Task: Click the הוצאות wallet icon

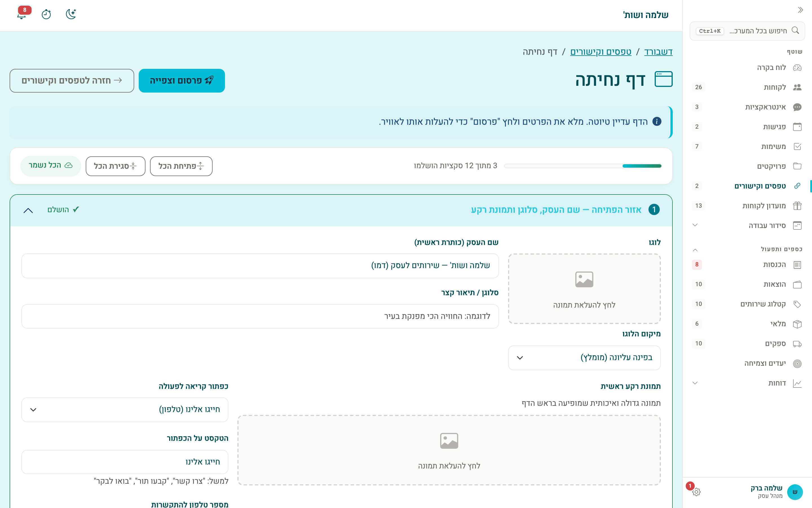Action: point(797,284)
